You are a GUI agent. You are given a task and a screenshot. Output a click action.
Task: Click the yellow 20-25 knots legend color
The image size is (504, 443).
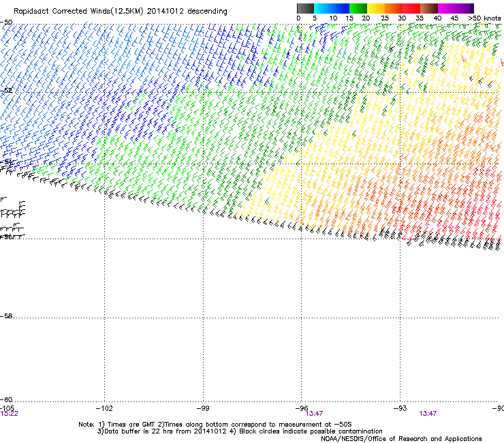(376, 8)
